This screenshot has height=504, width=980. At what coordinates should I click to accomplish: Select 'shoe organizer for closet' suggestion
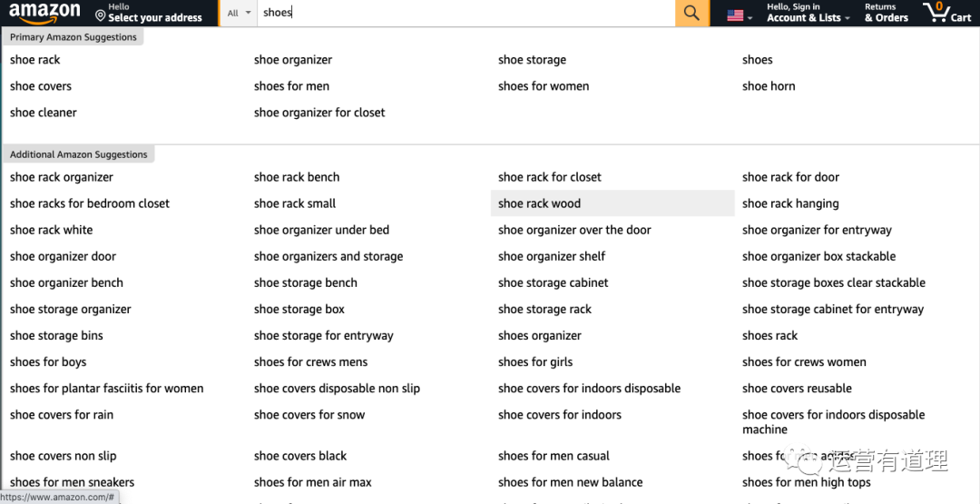pos(319,113)
